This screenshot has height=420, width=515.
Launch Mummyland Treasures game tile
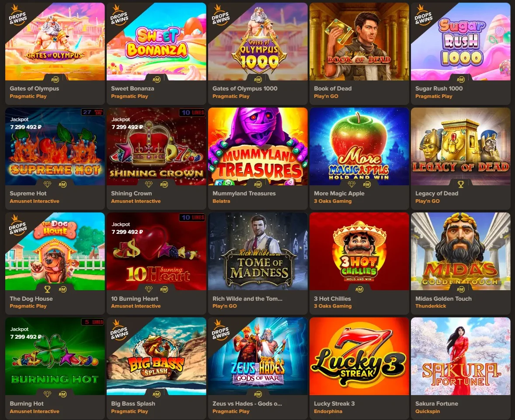point(258,146)
